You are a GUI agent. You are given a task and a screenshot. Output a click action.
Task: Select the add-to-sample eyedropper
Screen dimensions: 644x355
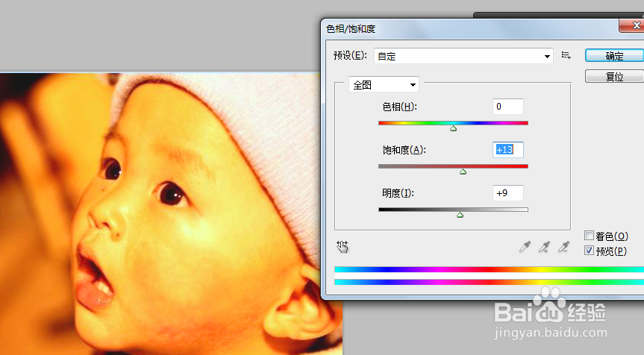click(544, 247)
